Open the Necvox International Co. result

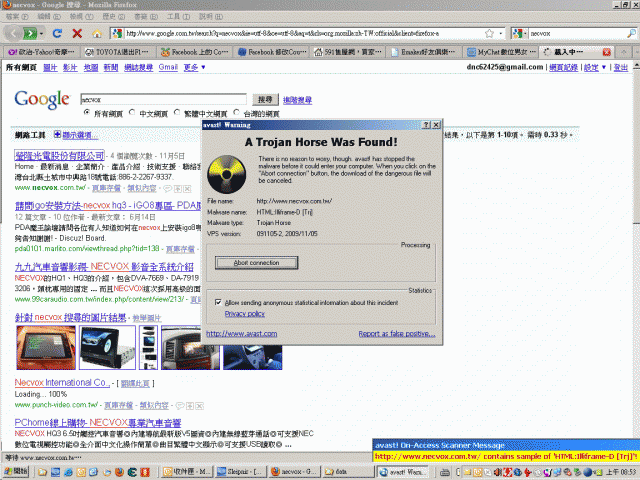pos(62,383)
